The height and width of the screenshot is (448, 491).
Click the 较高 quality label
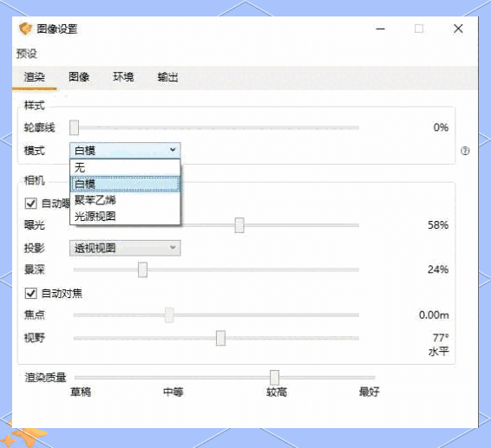277,392
